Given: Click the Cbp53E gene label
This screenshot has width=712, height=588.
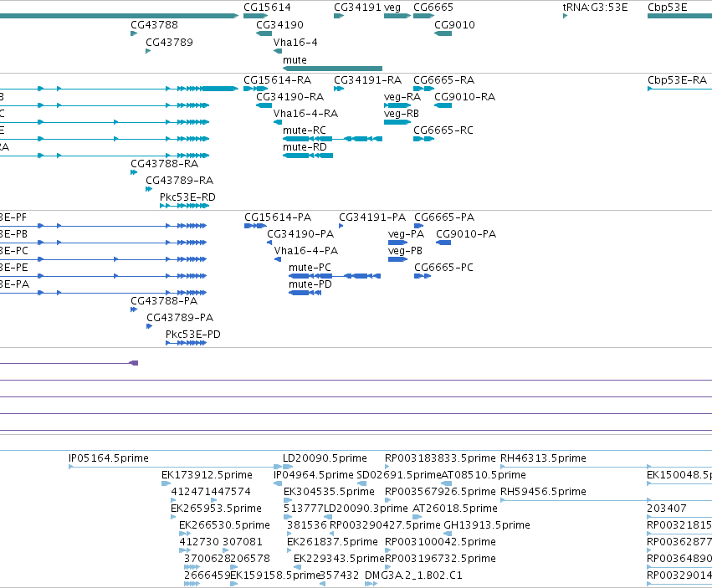Looking at the screenshot, I should (x=668, y=8).
